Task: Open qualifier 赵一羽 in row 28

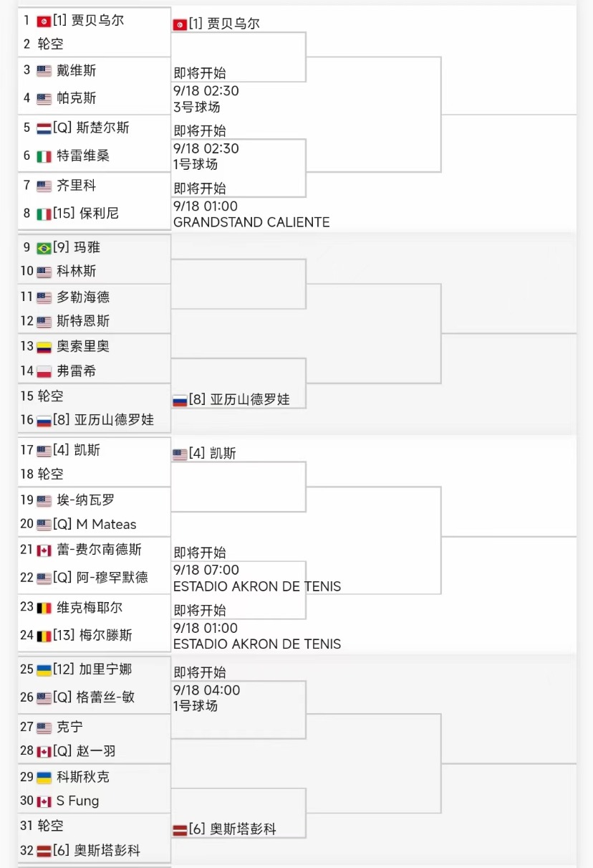Action: click(85, 751)
